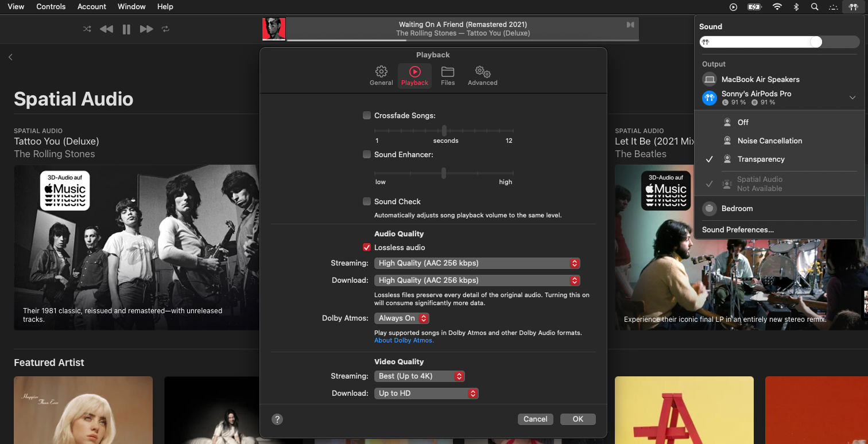868x444 pixels.
Task: Pause the current song
Action: click(126, 29)
